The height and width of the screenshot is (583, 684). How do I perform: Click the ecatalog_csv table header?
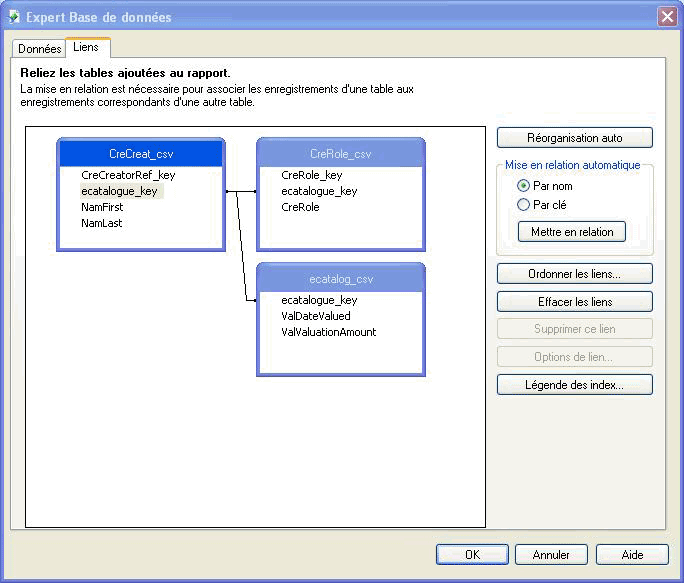(341, 279)
